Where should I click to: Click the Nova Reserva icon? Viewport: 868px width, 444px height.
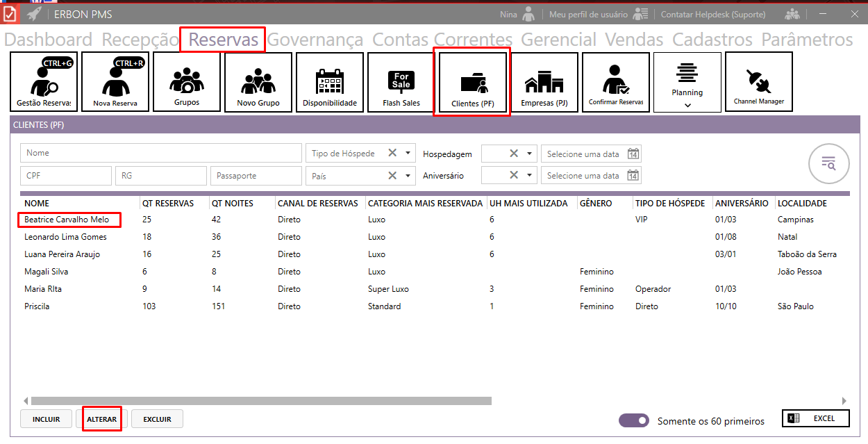[x=115, y=82]
